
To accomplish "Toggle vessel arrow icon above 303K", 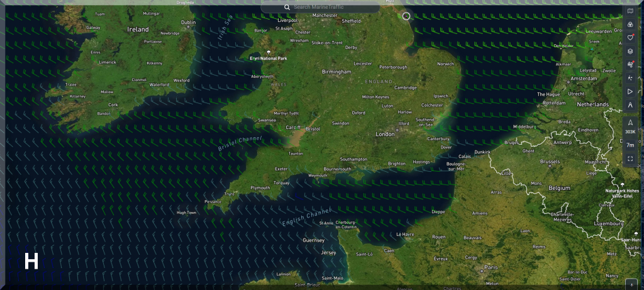I will point(630,122).
